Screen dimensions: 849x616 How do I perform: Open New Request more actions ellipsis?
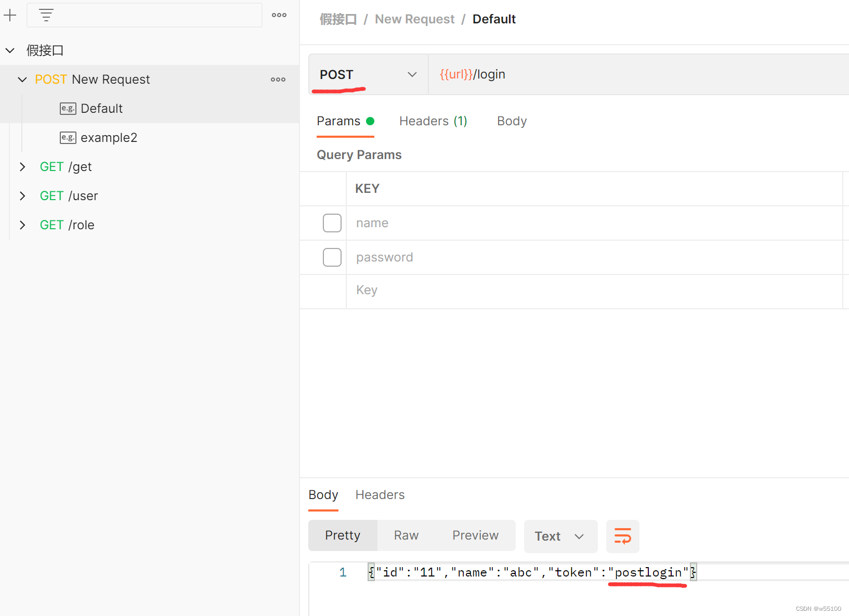[x=278, y=80]
